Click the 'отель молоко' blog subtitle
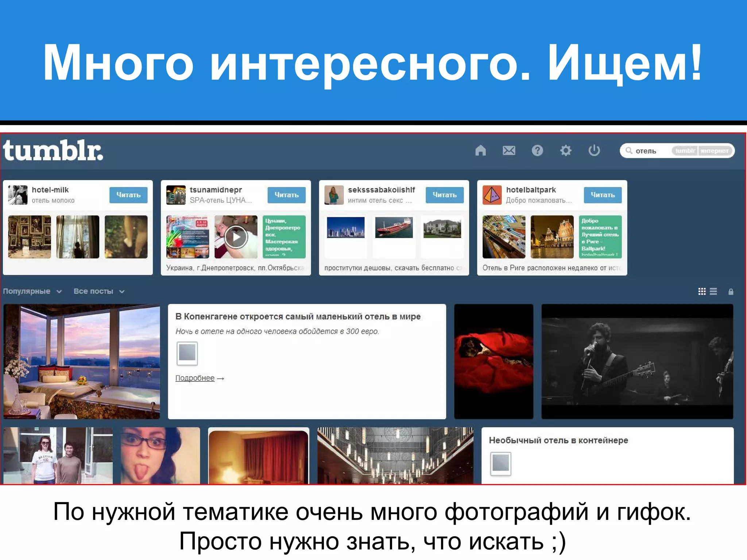 click(53, 201)
